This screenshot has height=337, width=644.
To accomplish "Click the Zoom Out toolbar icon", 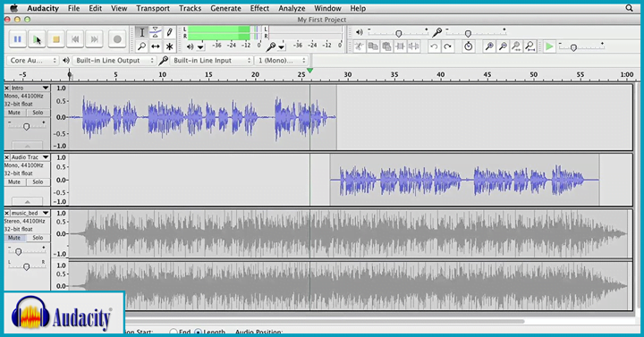I will 503,46.
